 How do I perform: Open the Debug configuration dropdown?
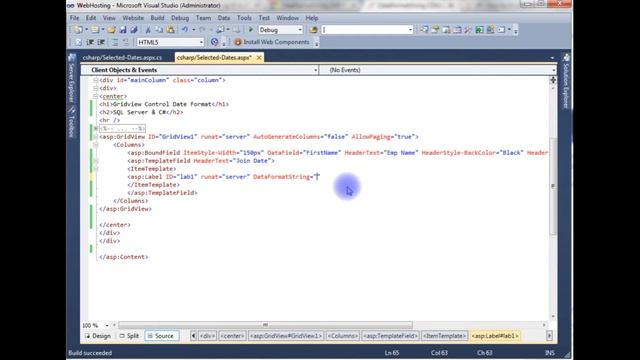(300, 30)
